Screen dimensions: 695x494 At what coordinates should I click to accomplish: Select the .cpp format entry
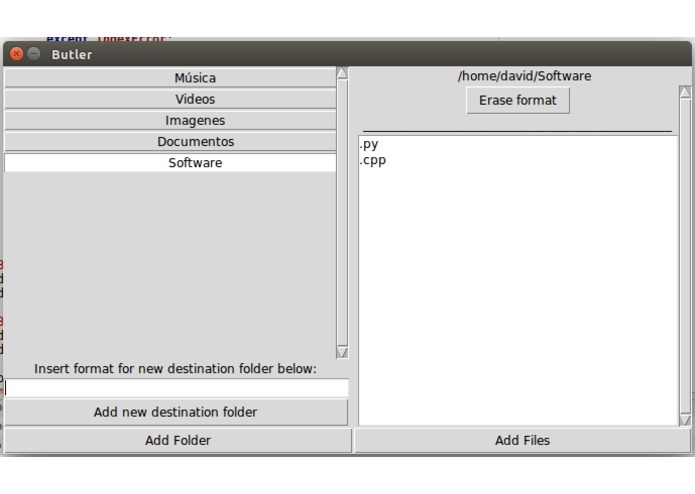[373, 160]
